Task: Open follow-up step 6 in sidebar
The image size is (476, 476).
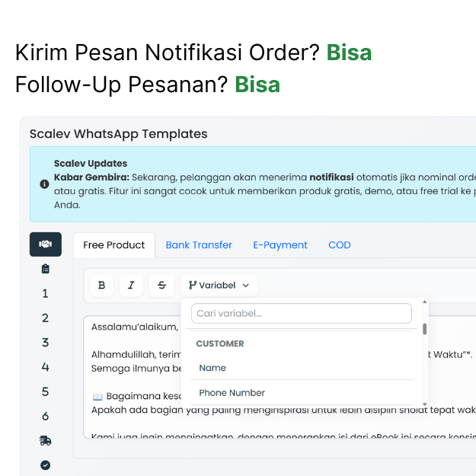Action: pos(45,416)
